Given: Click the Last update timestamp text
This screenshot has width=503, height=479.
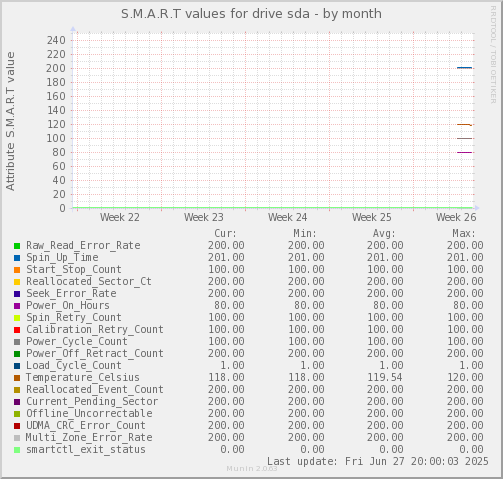Looking at the screenshot, I should click(x=378, y=462).
